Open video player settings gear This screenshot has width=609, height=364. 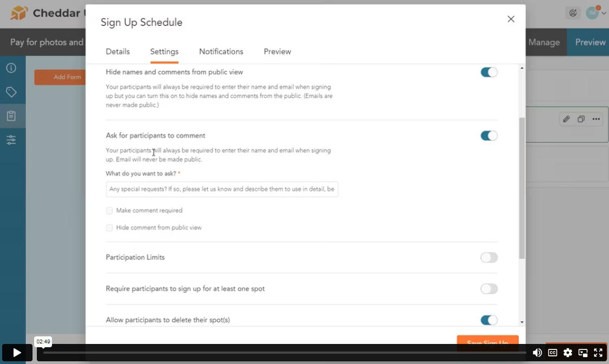pos(567,352)
